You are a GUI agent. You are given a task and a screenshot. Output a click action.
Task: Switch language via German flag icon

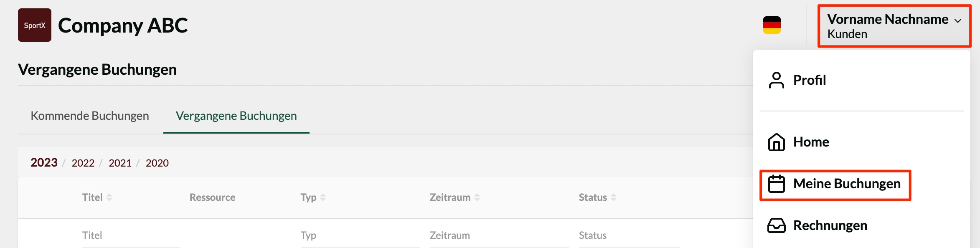click(x=772, y=25)
